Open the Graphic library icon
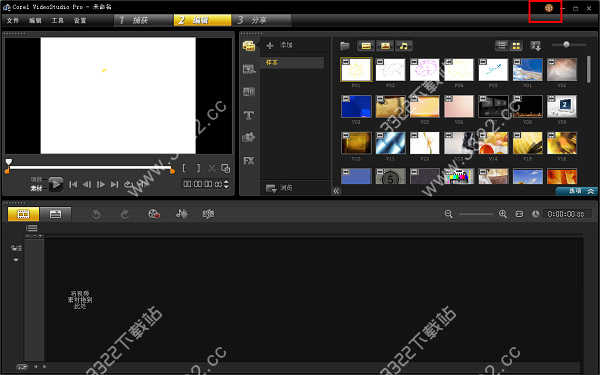This screenshot has width=600, height=375. 249,137
